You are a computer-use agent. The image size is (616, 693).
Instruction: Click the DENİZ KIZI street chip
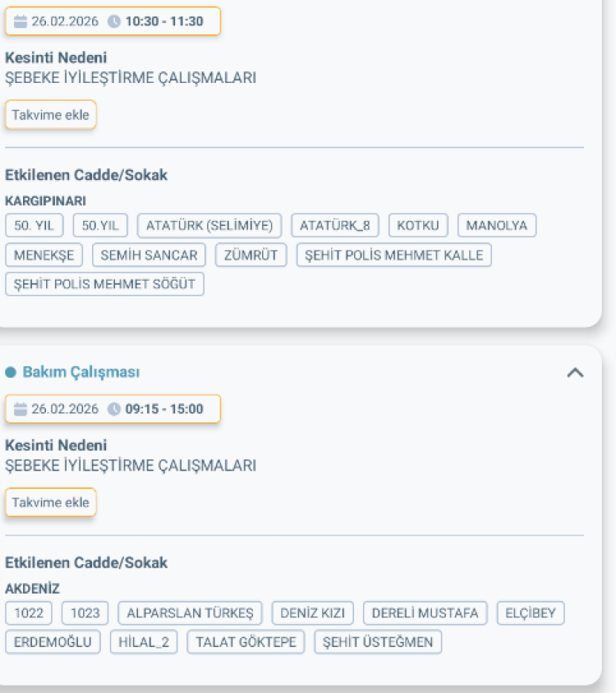(x=312, y=613)
